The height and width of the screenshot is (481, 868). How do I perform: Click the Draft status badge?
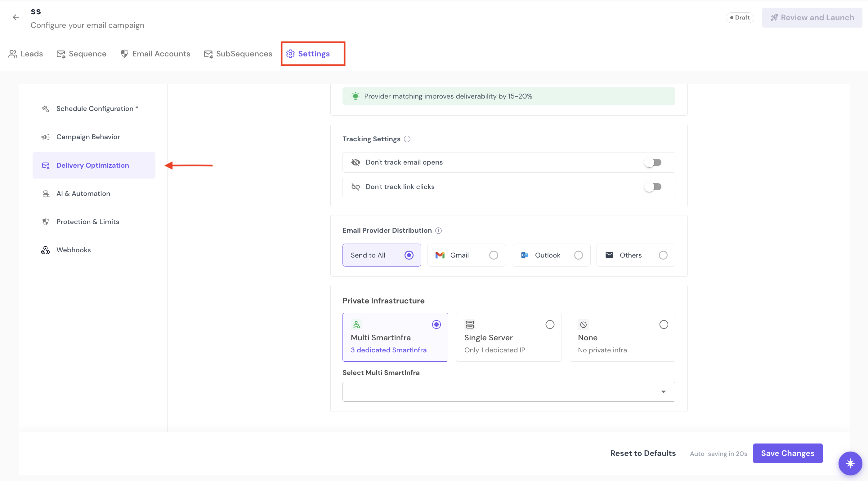pyautogui.click(x=740, y=17)
